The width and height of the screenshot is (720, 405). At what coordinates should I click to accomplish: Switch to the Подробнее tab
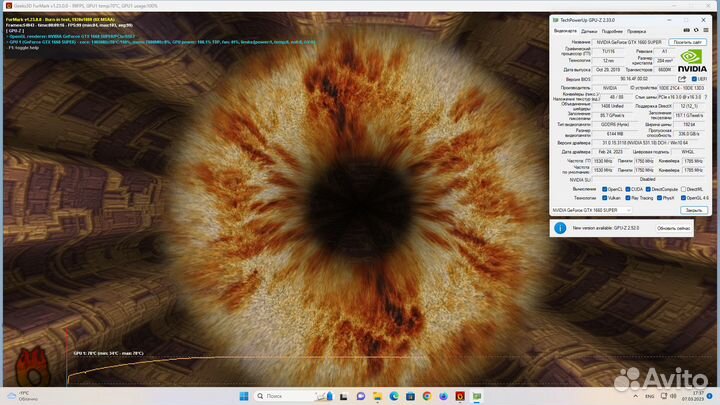(x=611, y=30)
